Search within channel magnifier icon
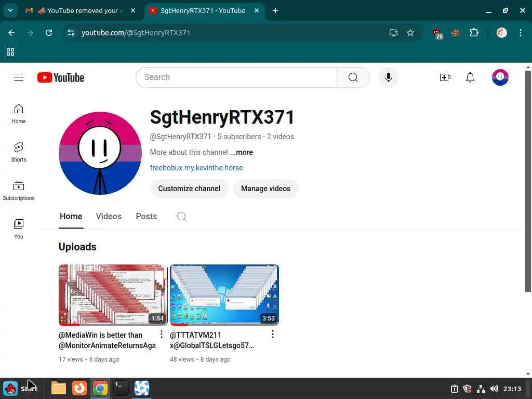This screenshot has height=399, width=532. click(x=181, y=217)
